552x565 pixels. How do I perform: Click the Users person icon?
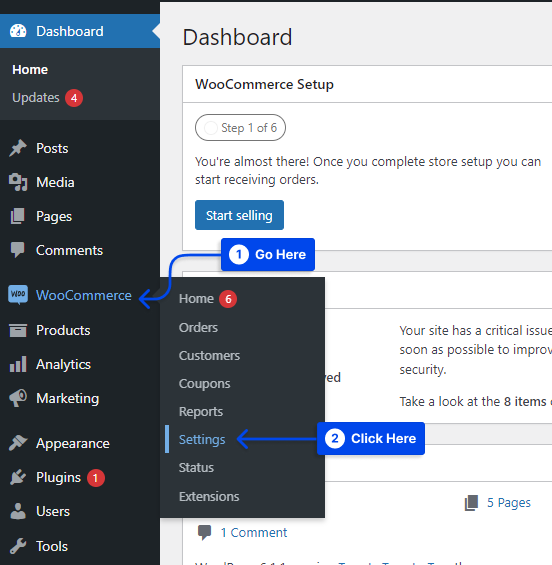(x=18, y=511)
